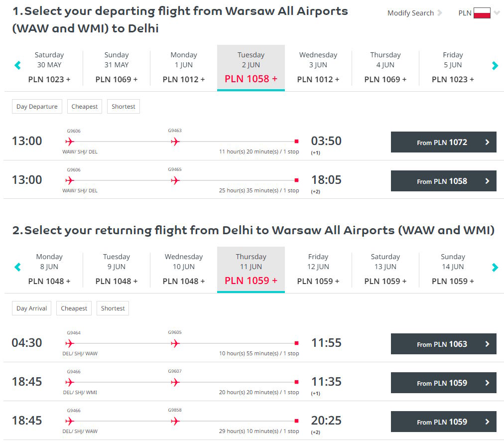The height and width of the screenshot is (442, 504).
Task: Choose the From PLN 1063 returning fare
Action: point(443,344)
